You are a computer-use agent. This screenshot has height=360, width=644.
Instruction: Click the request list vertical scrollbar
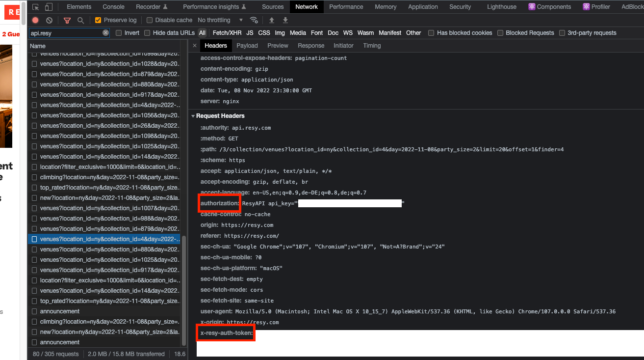coord(184,291)
